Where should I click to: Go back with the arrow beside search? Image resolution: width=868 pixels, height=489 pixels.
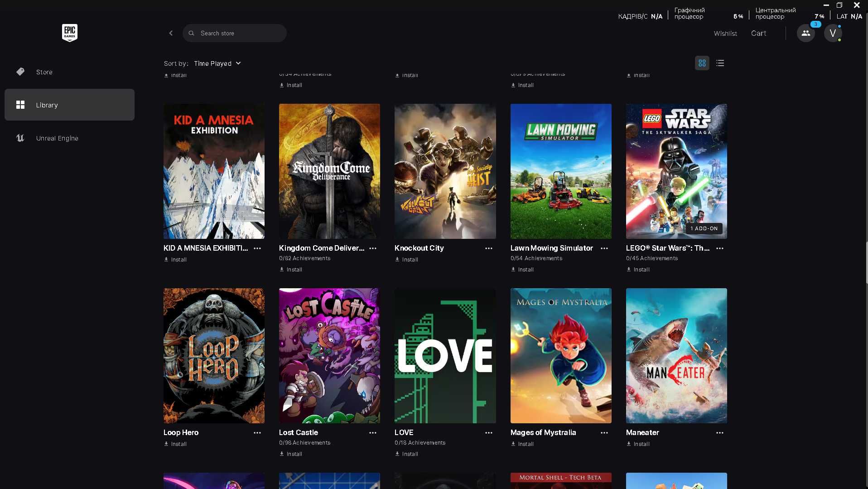pyautogui.click(x=171, y=33)
